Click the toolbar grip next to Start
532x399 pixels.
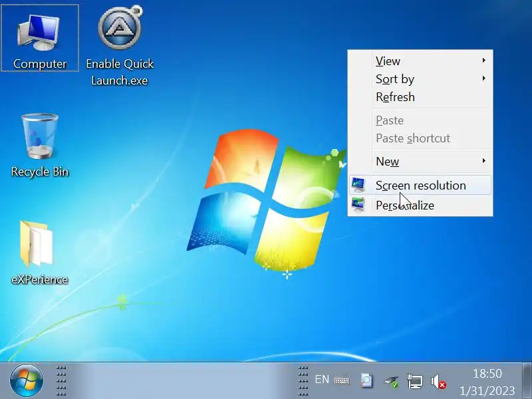[61, 380]
